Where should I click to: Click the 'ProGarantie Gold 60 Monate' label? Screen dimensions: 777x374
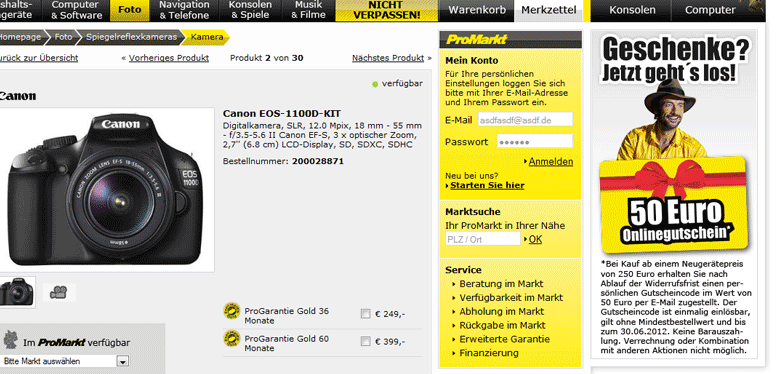(286, 343)
